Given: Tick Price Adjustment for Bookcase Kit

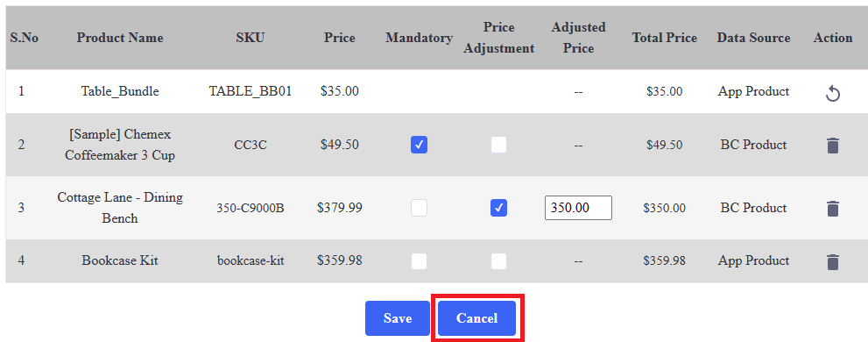Looking at the screenshot, I should (x=498, y=261).
